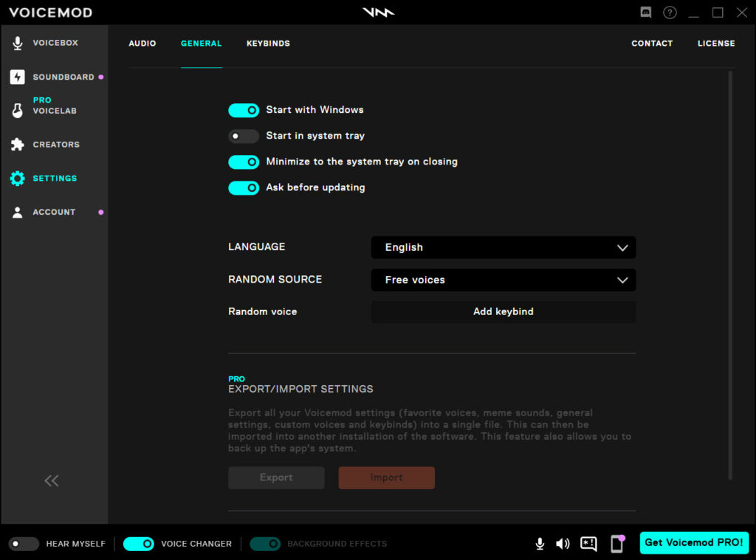
Task: Toggle Minimize to system tray on closing
Action: pyautogui.click(x=244, y=162)
